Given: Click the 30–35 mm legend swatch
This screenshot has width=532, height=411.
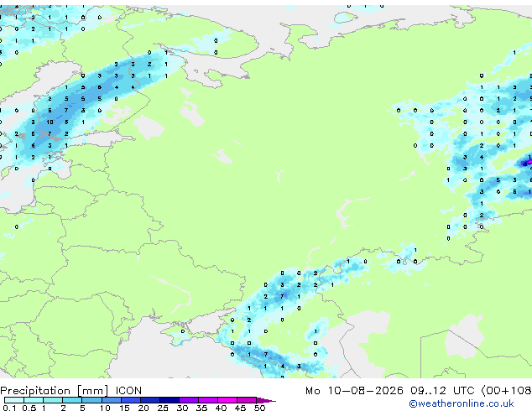Looking at the screenshot, I should 189,400.
